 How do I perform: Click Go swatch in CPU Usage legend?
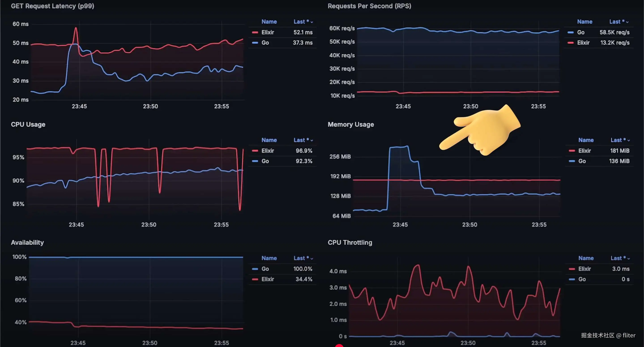pos(255,161)
